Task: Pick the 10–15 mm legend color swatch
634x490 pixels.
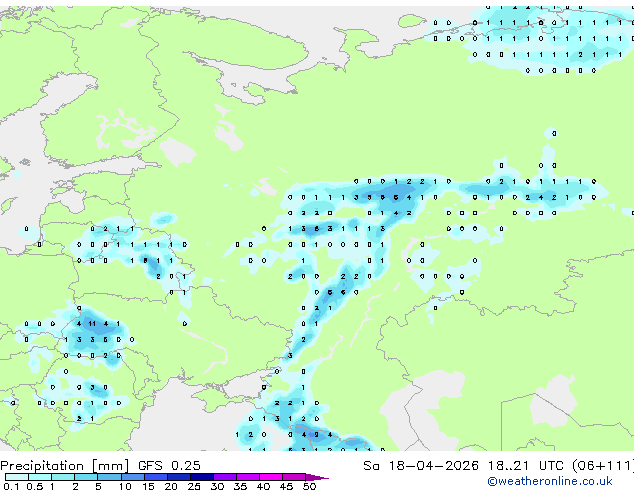Action: coord(132,477)
